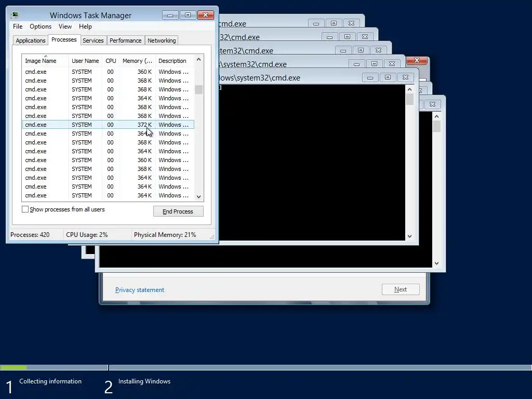This screenshot has width=532, height=399.
Task: Switch to the Services tab
Action: (x=93, y=41)
